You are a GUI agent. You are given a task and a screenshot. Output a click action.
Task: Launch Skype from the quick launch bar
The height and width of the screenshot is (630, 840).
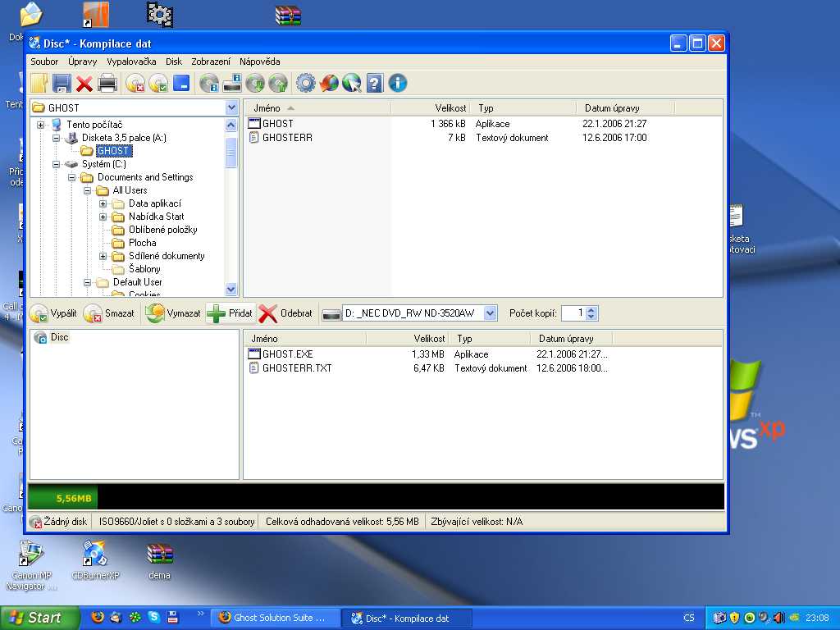pyautogui.click(x=153, y=617)
